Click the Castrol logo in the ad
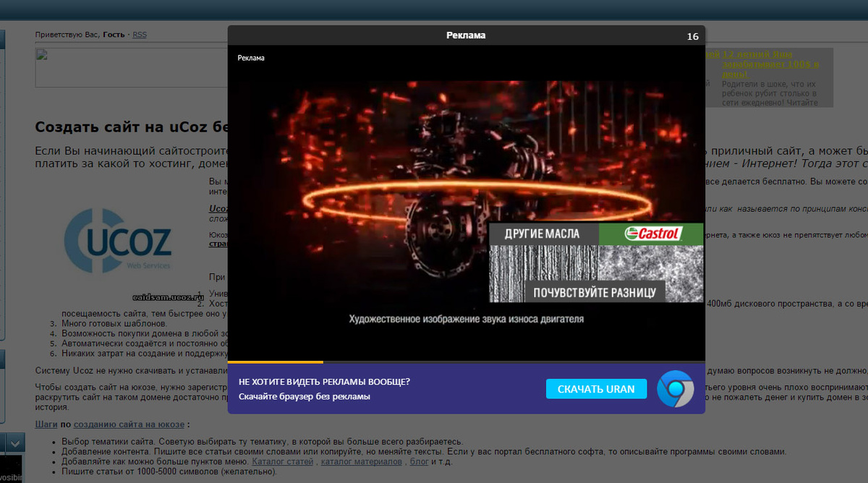This screenshot has width=868, height=483. (x=652, y=234)
